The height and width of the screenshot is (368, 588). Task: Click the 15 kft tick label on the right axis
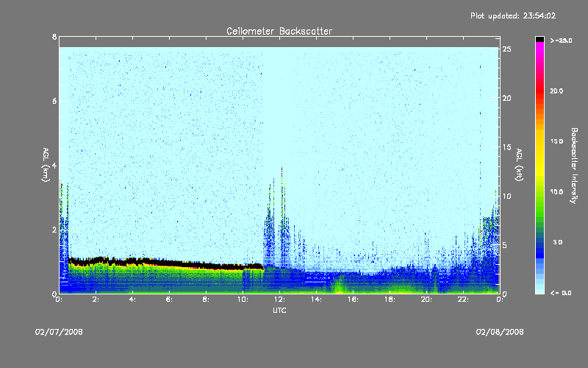point(506,147)
